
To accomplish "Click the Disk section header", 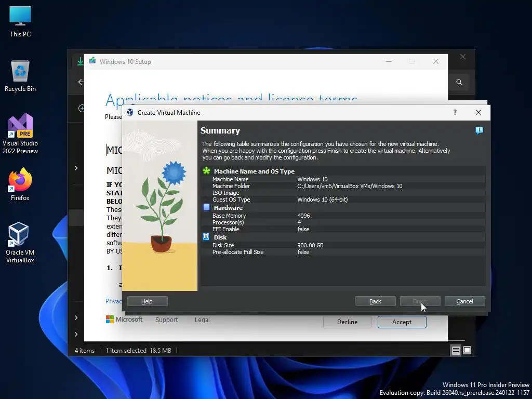I will (220, 237).
